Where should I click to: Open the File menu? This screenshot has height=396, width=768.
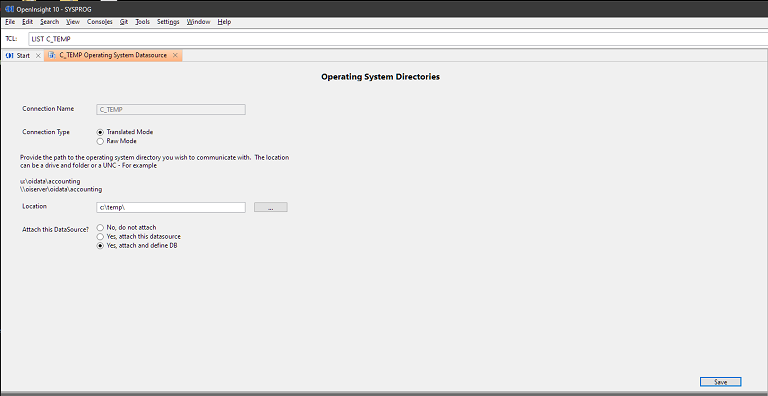click(10, 22)
